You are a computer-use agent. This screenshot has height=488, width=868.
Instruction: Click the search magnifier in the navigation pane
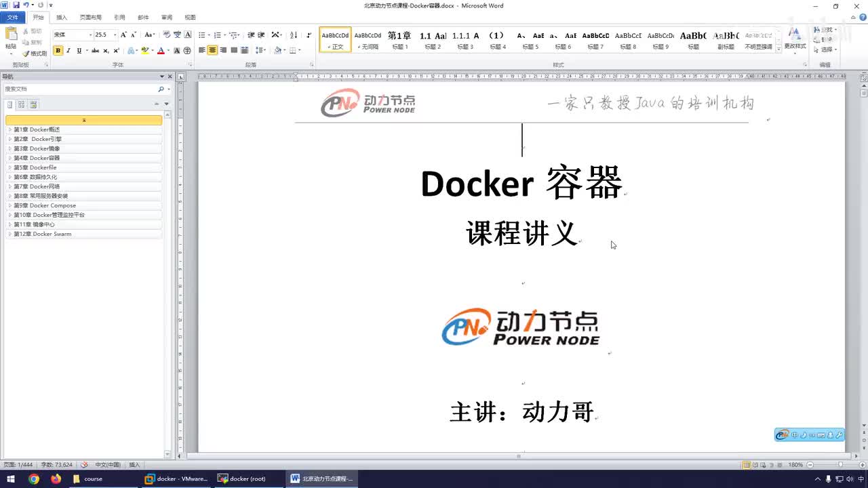click(x=161, y=89)
